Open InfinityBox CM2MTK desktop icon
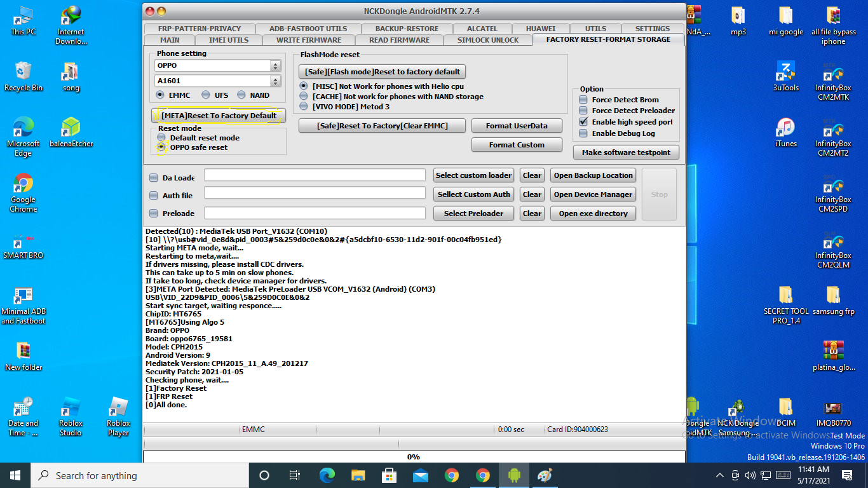868x488 pixels. pos(833,81)
